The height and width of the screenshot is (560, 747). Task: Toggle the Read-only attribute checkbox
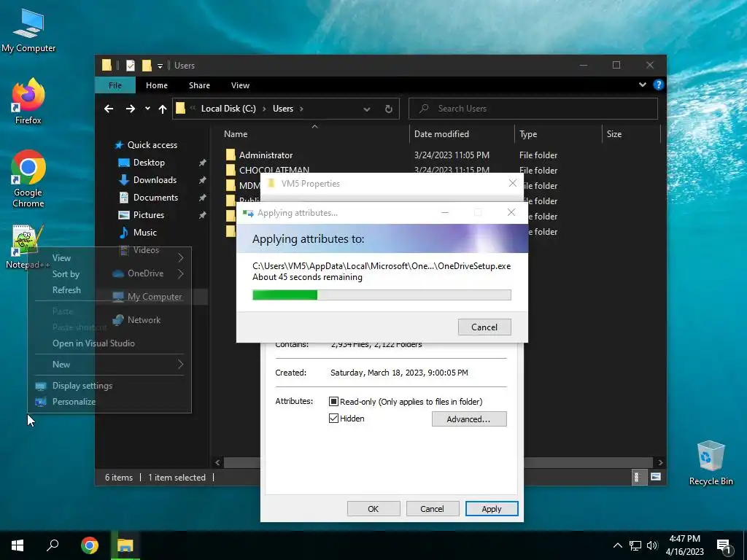point(333,402)
